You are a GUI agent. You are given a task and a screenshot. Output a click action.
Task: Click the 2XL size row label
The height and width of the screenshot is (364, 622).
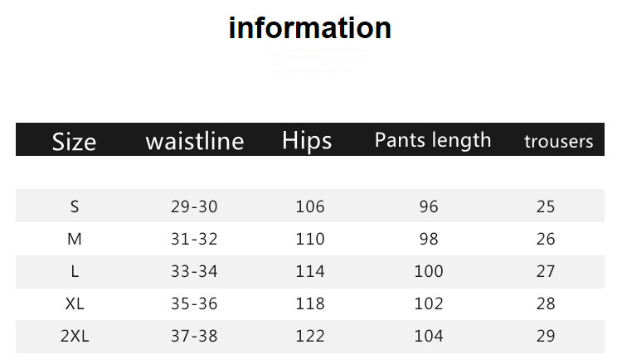(75, 336)
